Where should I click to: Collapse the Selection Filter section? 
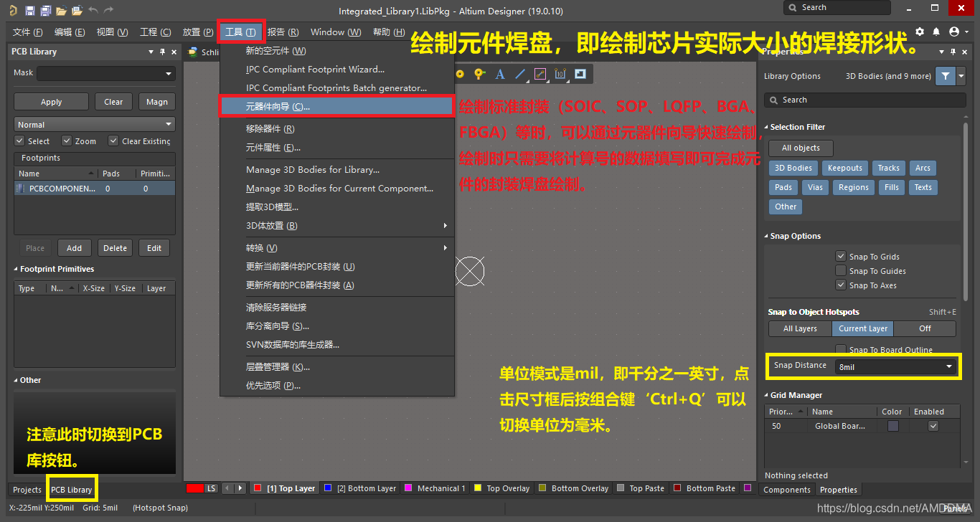tap(766, 127)
